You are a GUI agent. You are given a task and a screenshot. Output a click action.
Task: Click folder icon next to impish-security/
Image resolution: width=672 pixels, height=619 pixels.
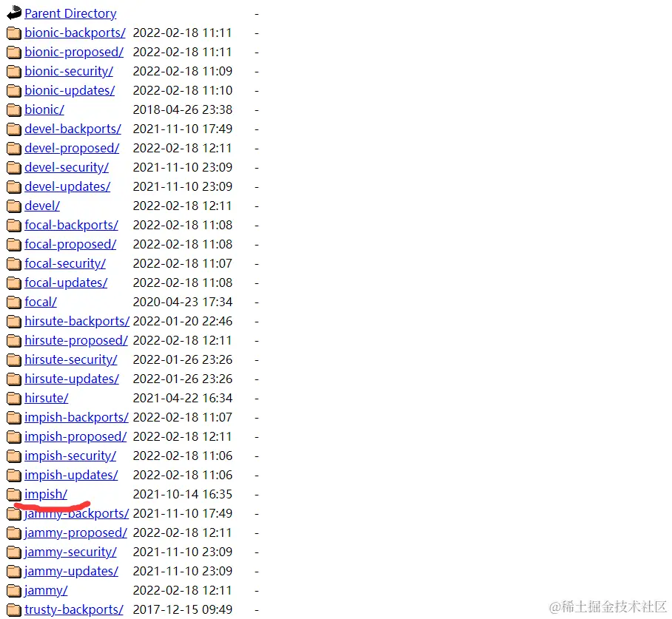click(x=14, y=456)
